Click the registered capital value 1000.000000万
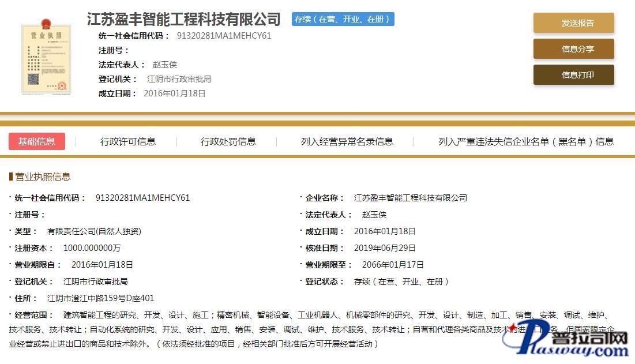 92,248
